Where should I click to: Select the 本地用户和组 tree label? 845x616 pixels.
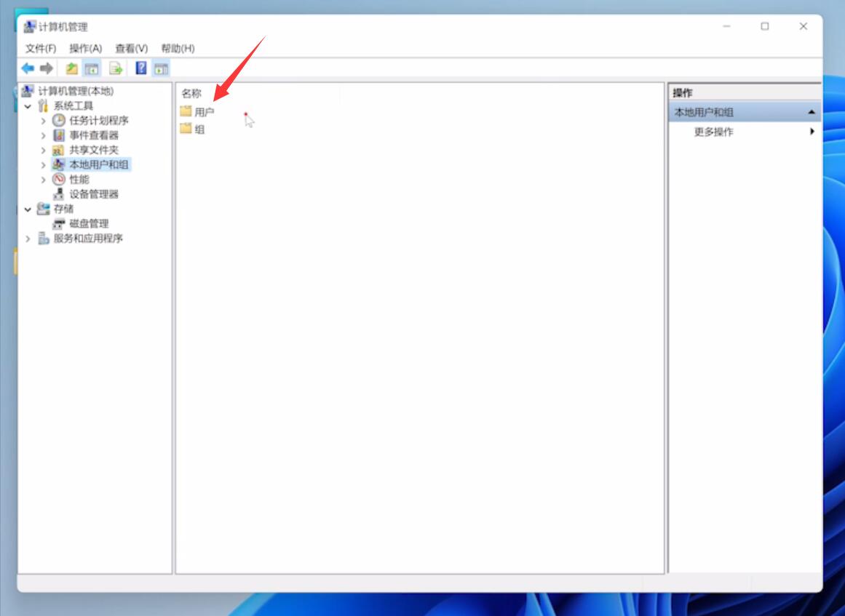click(x=99, y=164)
